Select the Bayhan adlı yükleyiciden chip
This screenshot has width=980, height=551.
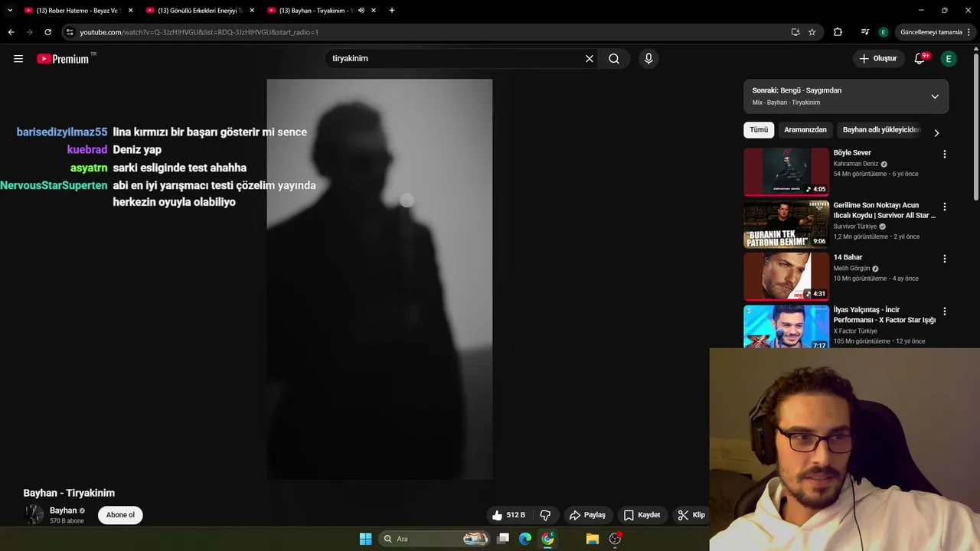coord(881,130)
